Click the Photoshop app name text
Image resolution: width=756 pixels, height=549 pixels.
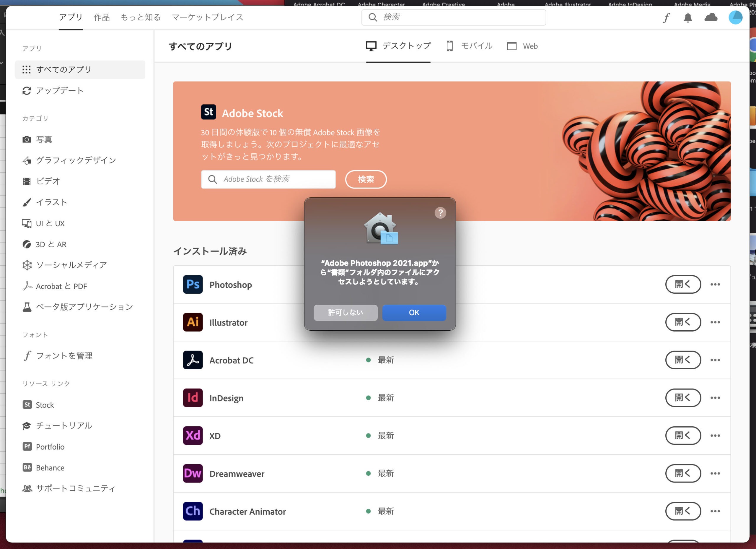coord(230,285)
